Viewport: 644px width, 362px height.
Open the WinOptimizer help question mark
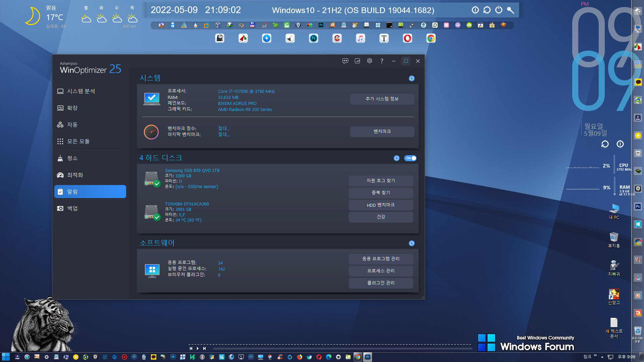point(382,61)
